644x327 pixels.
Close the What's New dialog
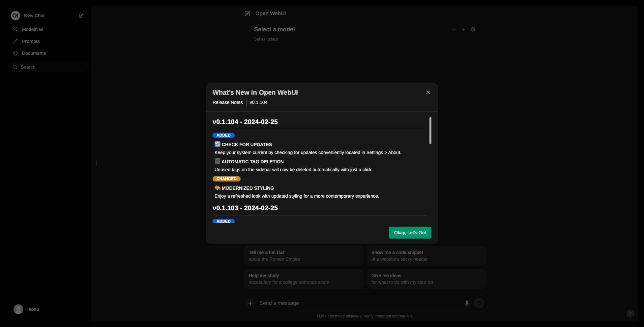coord(428,92)
